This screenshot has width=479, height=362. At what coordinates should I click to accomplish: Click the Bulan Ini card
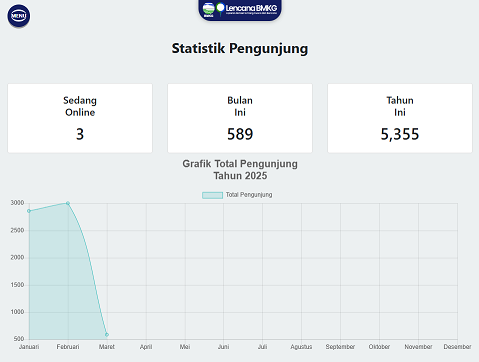[x=240, y=118]
